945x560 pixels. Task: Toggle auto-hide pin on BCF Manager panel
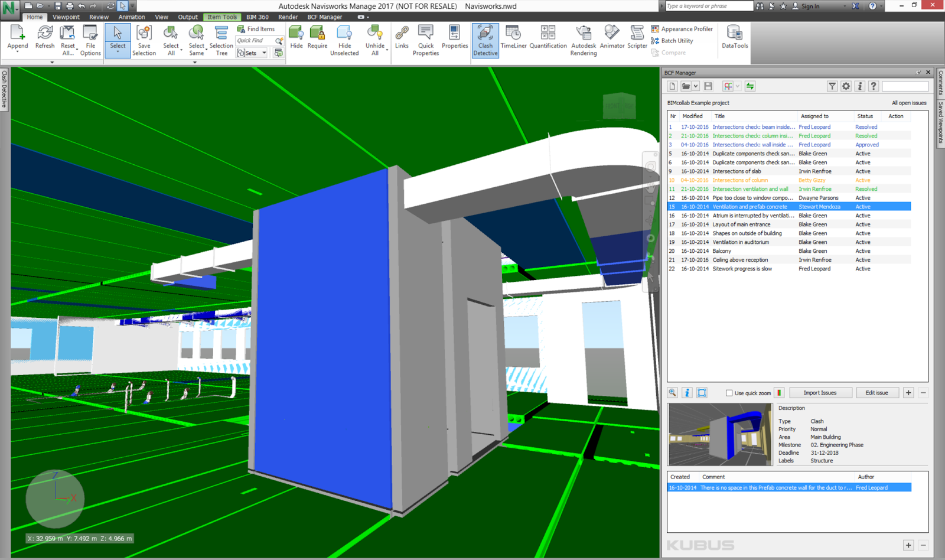pos(918,71)
